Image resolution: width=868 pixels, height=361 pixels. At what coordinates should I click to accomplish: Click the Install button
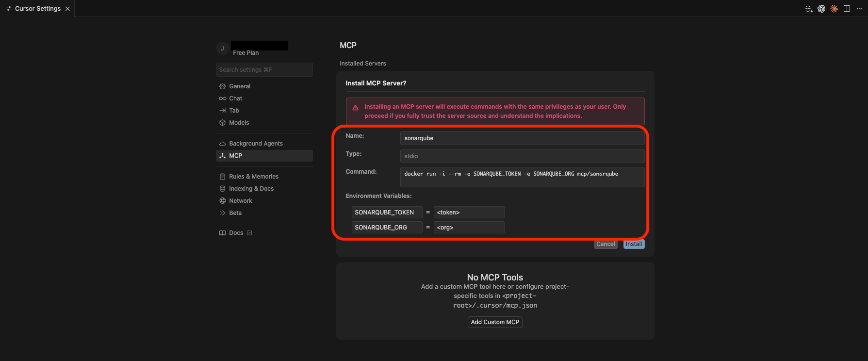(x=634, y=244)
